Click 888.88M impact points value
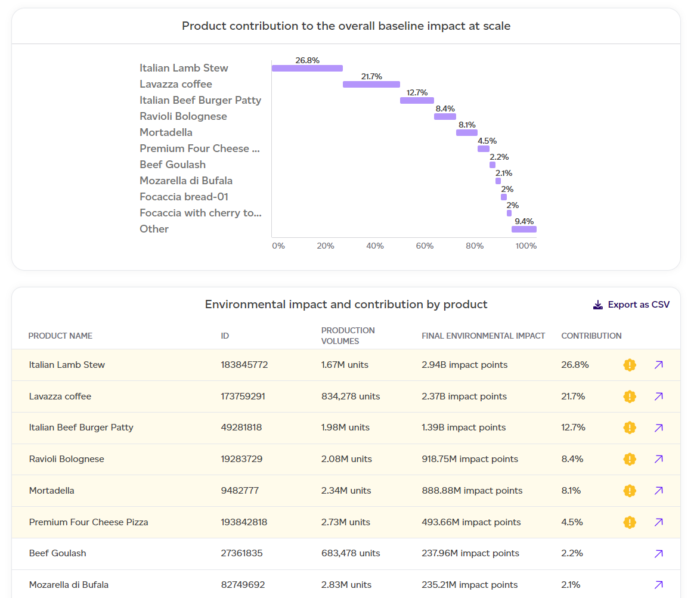 pyautogui.click(x=472, y=491)
